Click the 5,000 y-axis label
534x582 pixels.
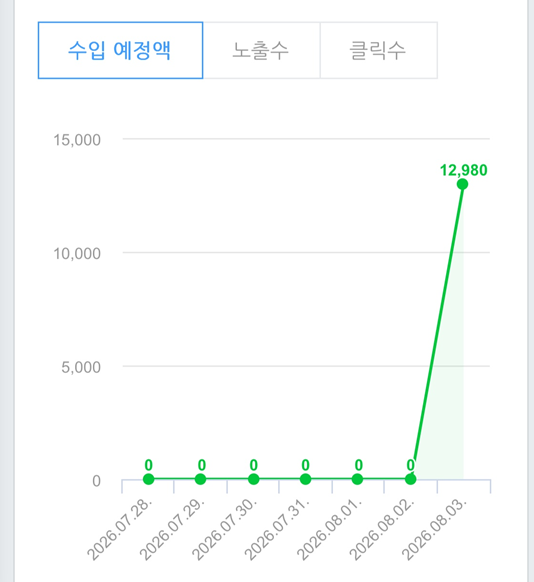point(81,367)
